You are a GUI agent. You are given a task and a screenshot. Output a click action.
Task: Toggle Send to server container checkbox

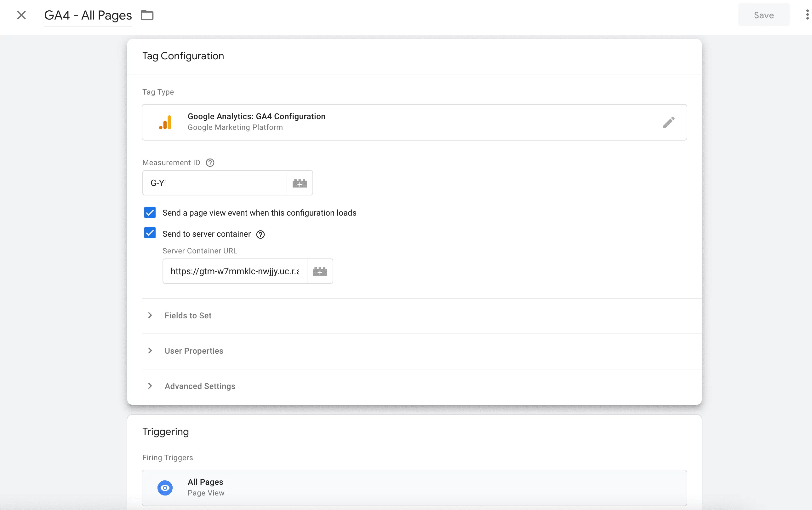coord(150,233)
